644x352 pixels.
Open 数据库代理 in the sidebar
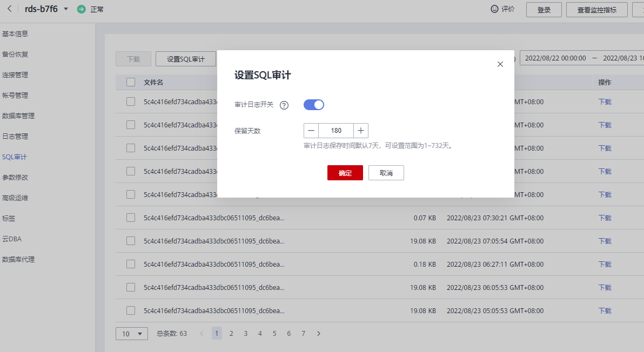point(18,259)
